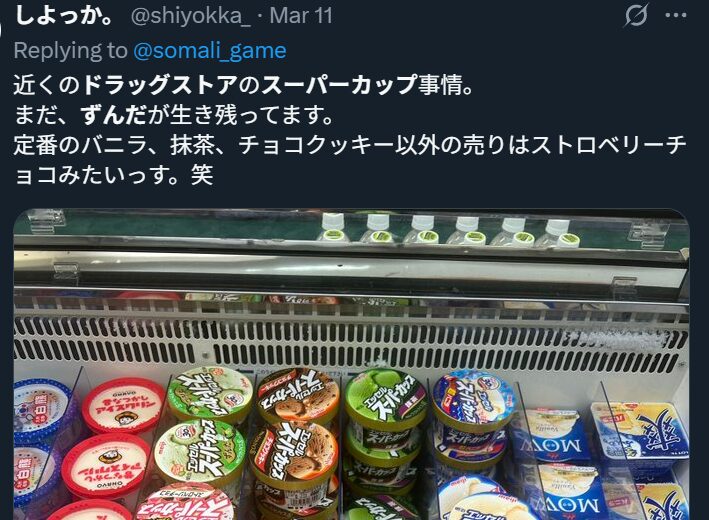Click the blue starry vanilla Super Cup
This screenshot has height=520, width=709.
click(x=473, y=400)
